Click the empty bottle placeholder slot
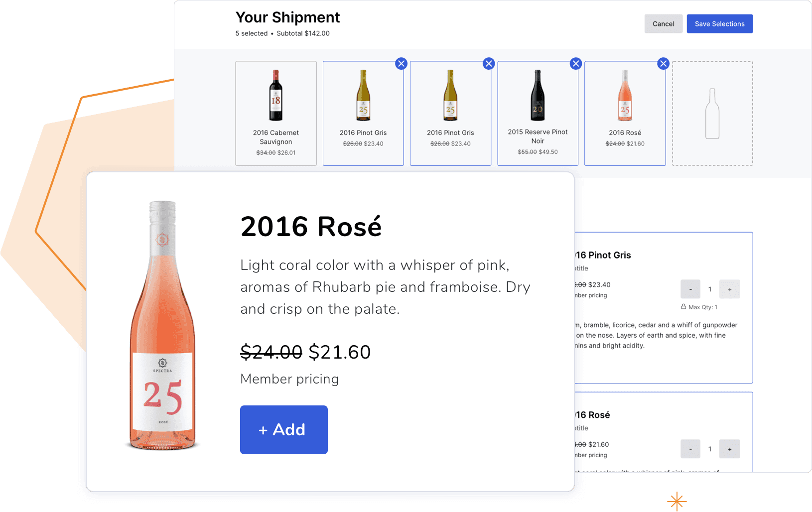This screenshot has height=512, width=812. (x=712, y=114)
